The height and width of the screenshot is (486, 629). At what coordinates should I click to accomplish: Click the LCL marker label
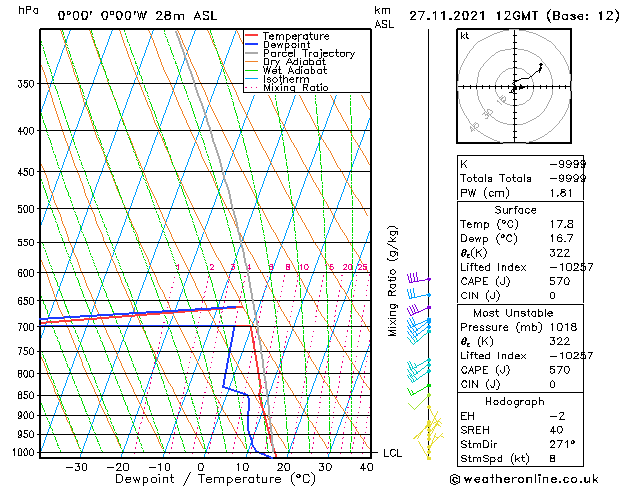pyautogui.click(x=392, y=453)
